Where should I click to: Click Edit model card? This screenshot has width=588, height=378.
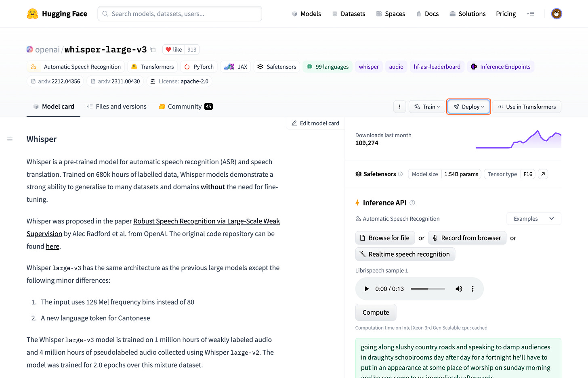[315, 123]
